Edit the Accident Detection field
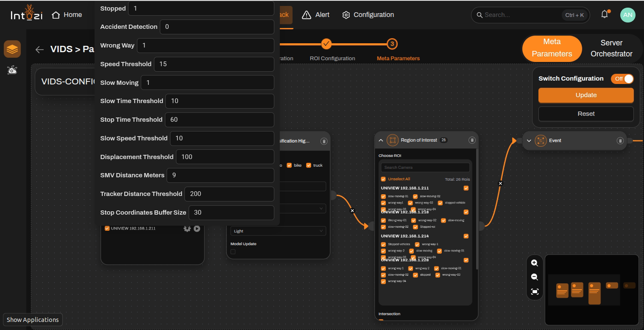The height and width of the screenshot is (330, 644). click(x=217, y=27)
